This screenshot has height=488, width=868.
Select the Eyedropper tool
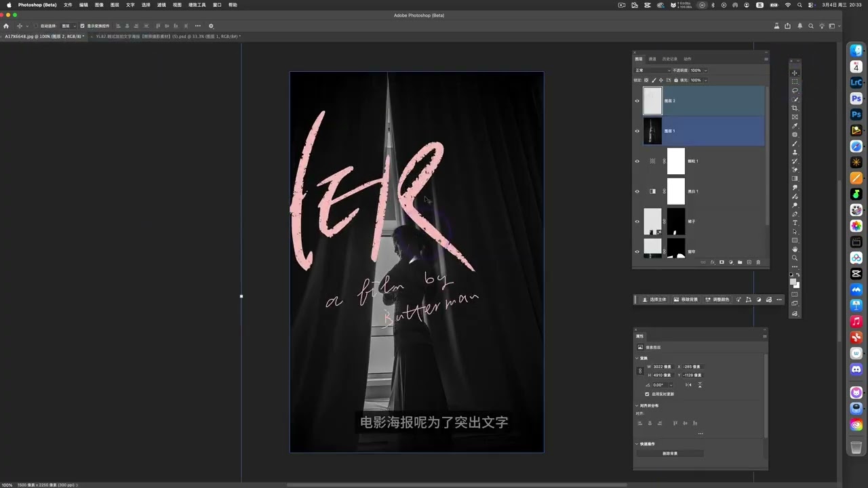click(x=795, y=125)
